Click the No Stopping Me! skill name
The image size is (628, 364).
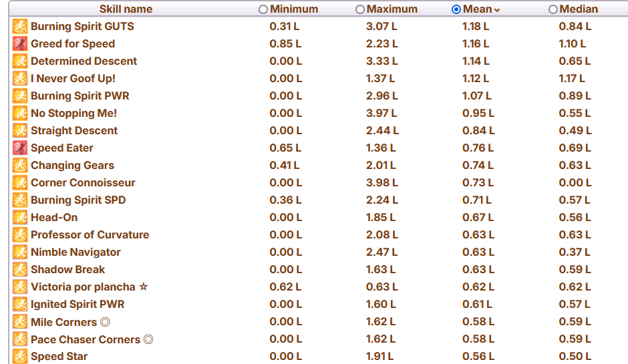(x=73, y=114)
